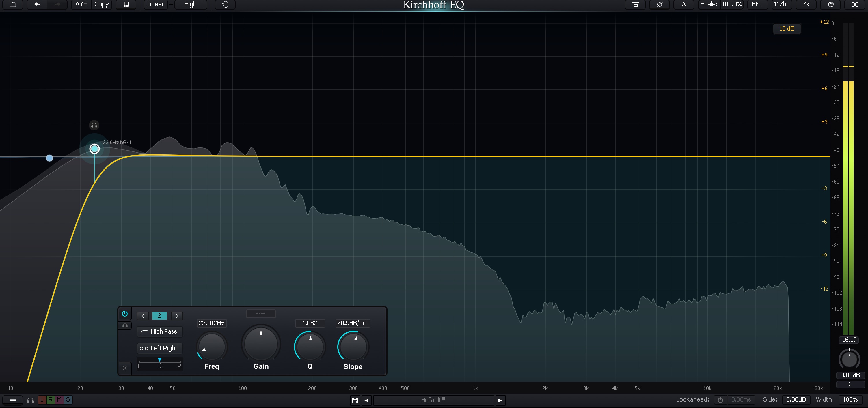
Task: Toggle band power button in band panel
Action: click(125, 314)
